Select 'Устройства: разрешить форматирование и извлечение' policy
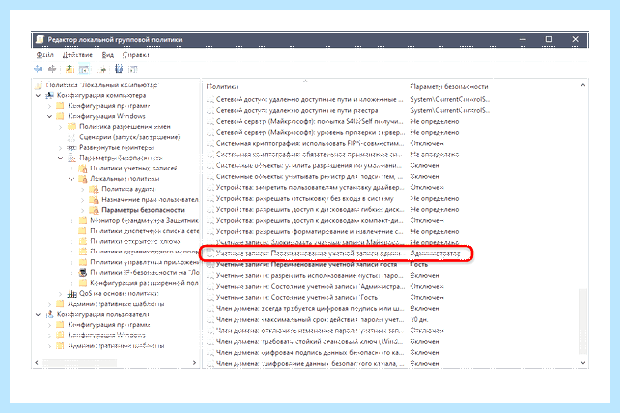The height and width of the screenshot is (413, 620). pos(310,232)
